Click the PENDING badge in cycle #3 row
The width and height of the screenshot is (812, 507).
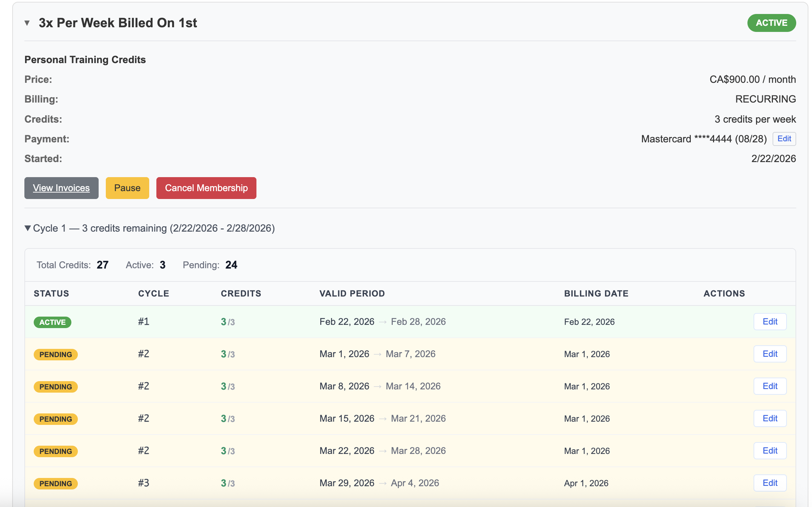pyautogui.click(x=56, y=484)
